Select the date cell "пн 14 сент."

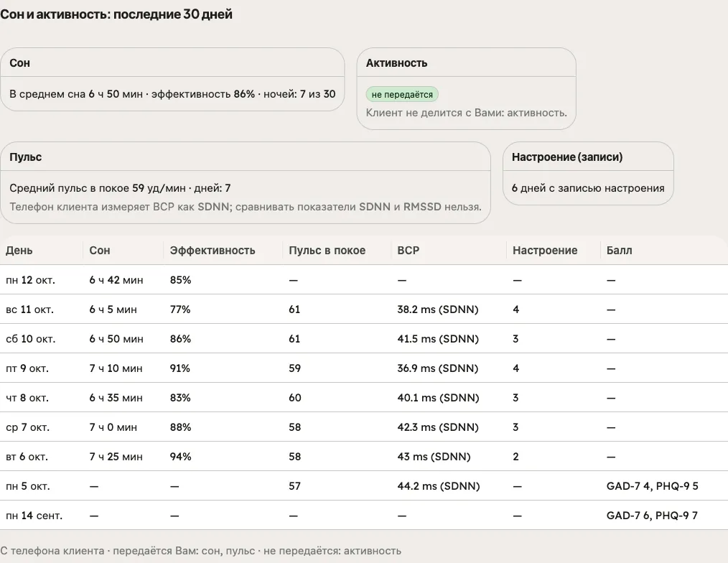pos(34,516)
